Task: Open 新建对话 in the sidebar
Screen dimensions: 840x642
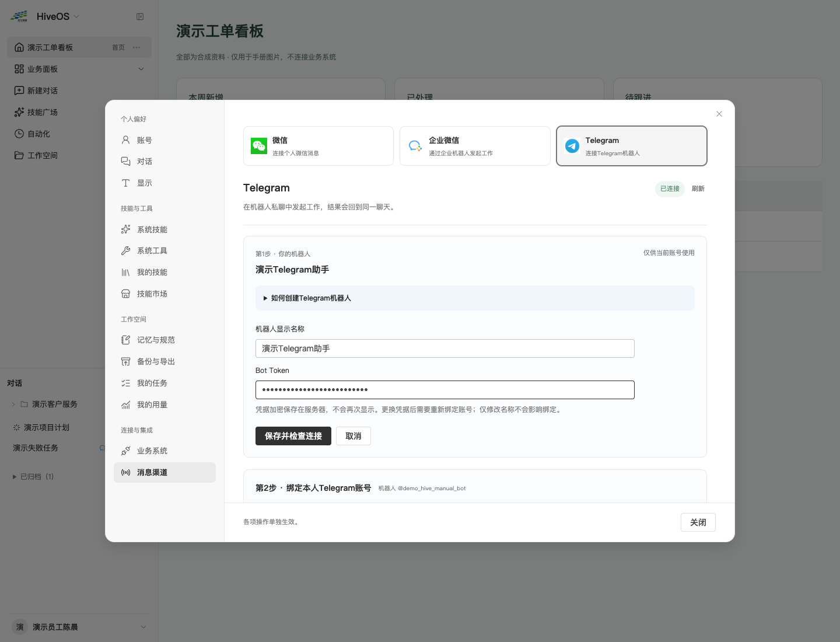Action: pos(79,90)
